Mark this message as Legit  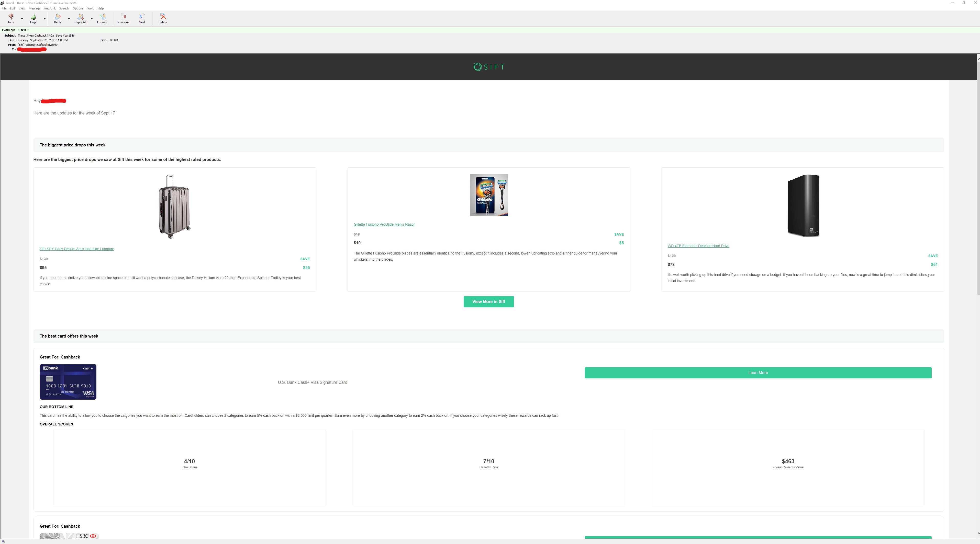pyautogui.click(x=34, y=19)
